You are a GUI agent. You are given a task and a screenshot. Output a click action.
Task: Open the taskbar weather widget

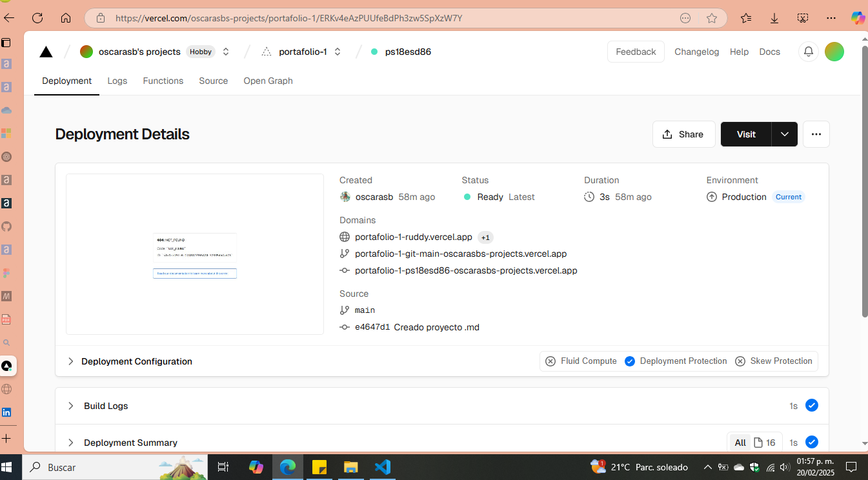pos(639,467)
